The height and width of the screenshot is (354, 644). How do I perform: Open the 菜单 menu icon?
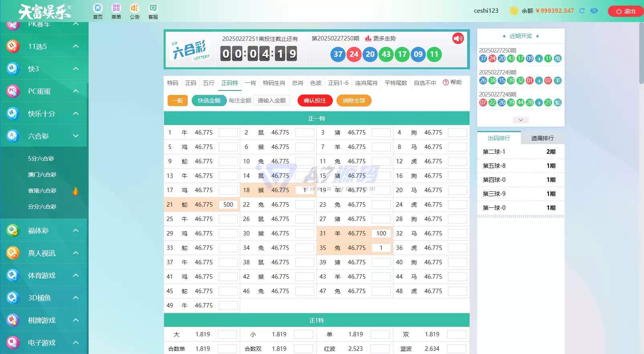[x=116, y=8]
